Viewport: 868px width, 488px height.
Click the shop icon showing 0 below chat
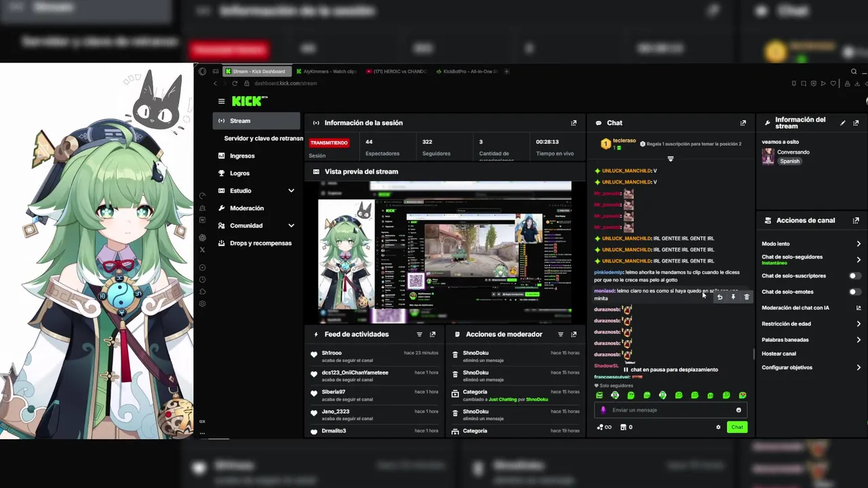point(626,427)
